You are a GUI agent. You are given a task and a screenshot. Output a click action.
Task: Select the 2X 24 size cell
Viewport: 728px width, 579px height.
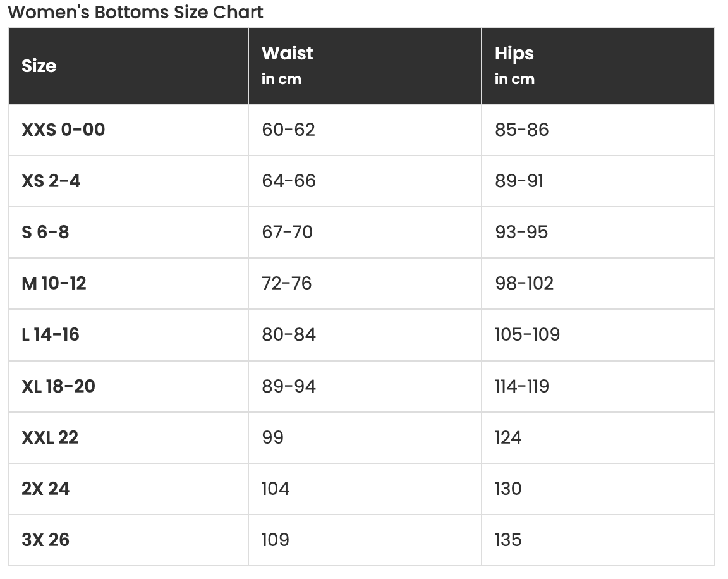tap(45, 489)
